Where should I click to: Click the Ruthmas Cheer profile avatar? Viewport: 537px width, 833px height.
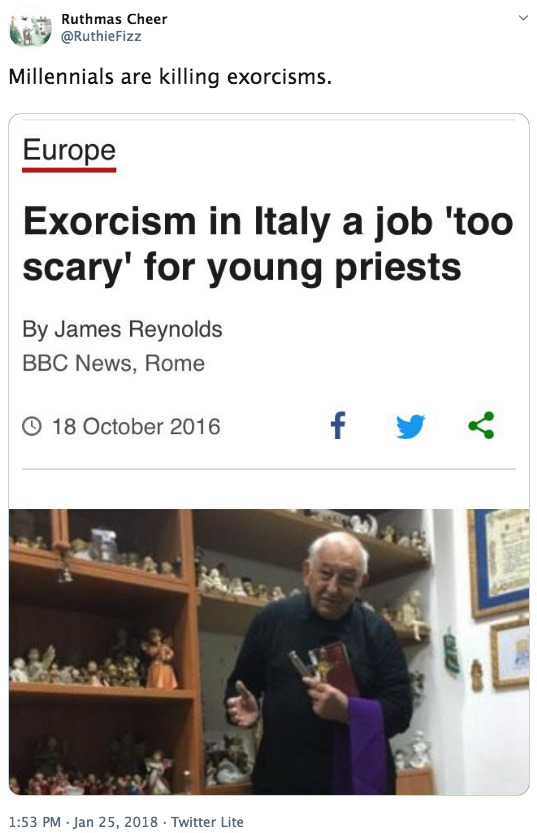click(30, 28)
